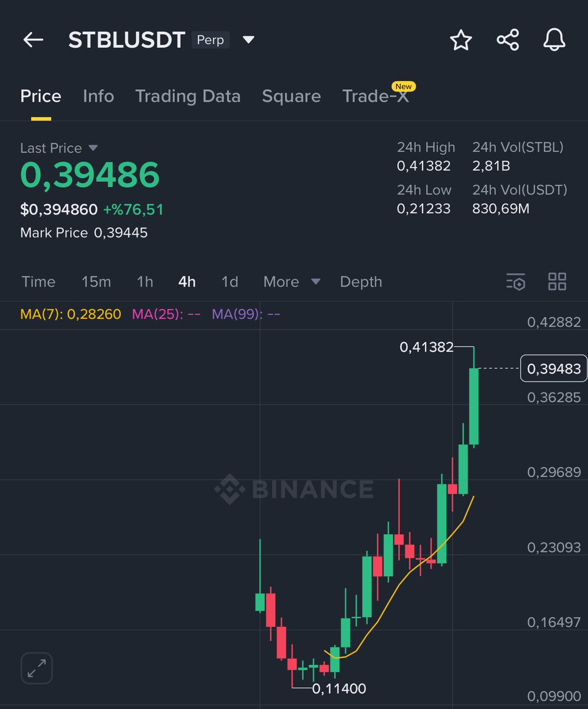This screenshot has width=588, height=709.
Task: Open the Trading Data tab
Action: pyautogui.click(x=188, y=96)
